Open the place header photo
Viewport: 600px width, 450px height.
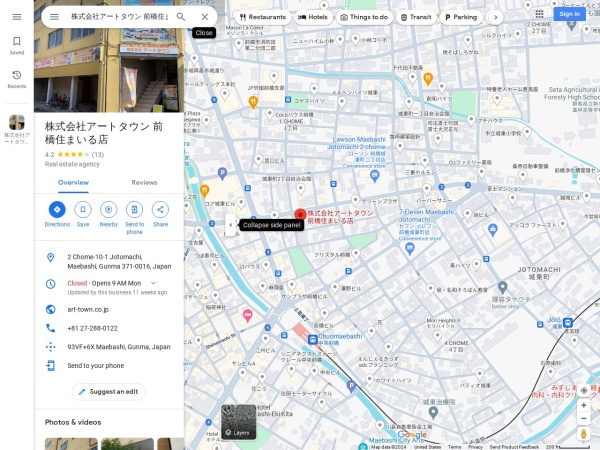point(109,69)
